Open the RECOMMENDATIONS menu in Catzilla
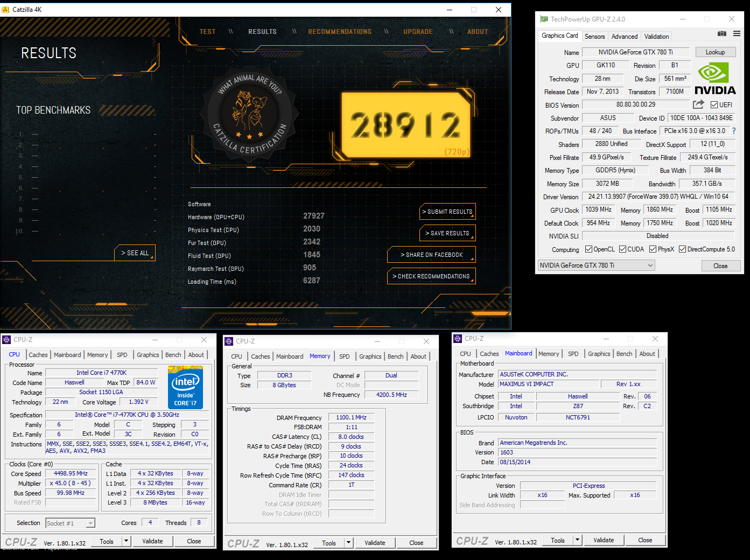This screenshot has height=560, width=750. (x=340, y=32)
